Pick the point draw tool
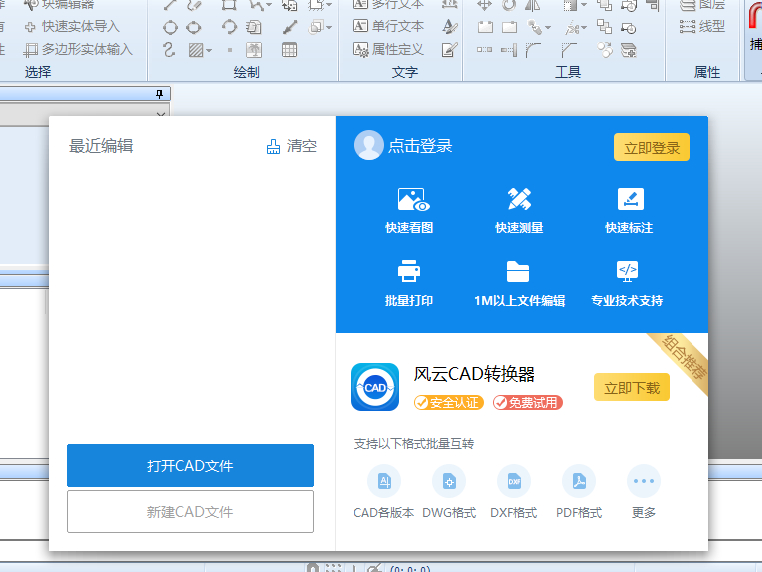The width and height of the screenshot is (762, 572). [x=230, y=50]
